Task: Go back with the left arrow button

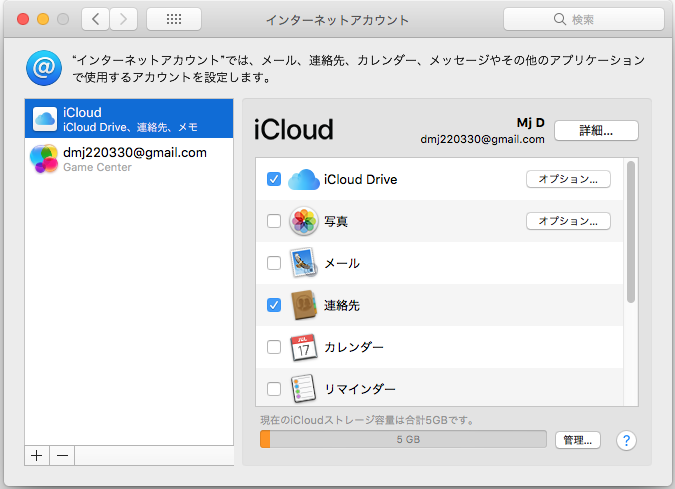Action: (96, 19)
